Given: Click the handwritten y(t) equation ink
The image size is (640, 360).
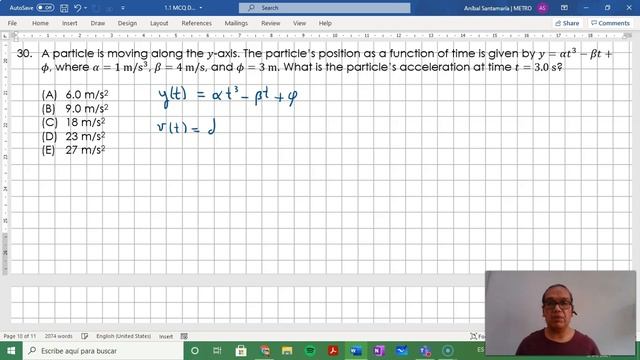Looking at the screenshot, I should tap(228, 97).
